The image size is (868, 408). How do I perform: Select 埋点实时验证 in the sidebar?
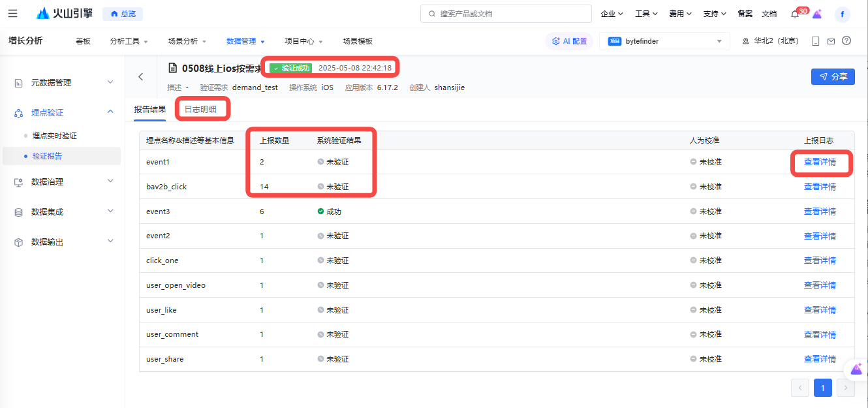(x=55, y=136)
